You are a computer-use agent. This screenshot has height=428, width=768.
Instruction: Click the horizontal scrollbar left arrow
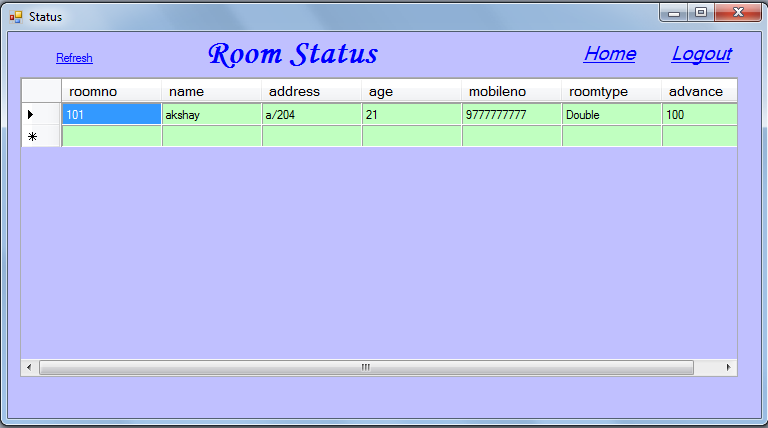[29, 368]
